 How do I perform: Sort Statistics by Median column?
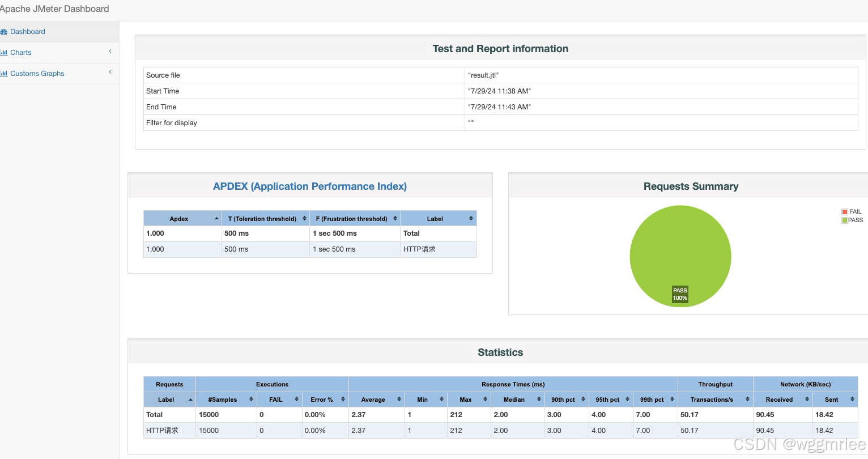518,399
